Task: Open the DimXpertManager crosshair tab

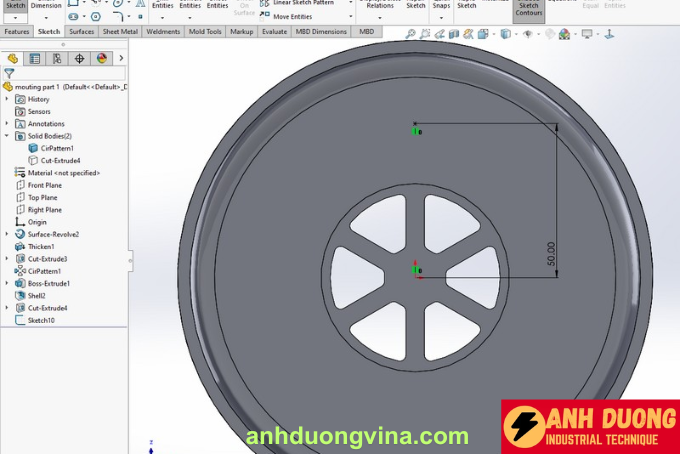Action: (x=79, y=58)
